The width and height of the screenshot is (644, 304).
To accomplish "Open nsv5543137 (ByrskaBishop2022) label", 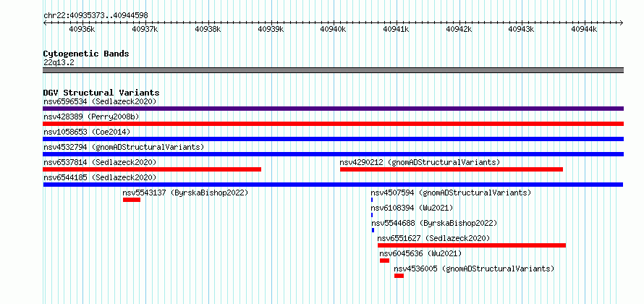I will (186, 193).
